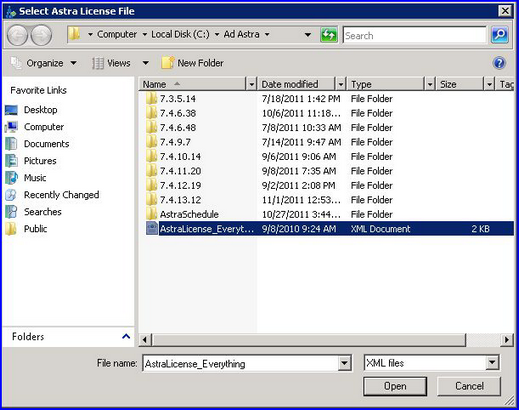Expand the Folders pane chevron
The height and width of the screenshot is (410, 519).
pyautogui.click(x=126, y=336)
